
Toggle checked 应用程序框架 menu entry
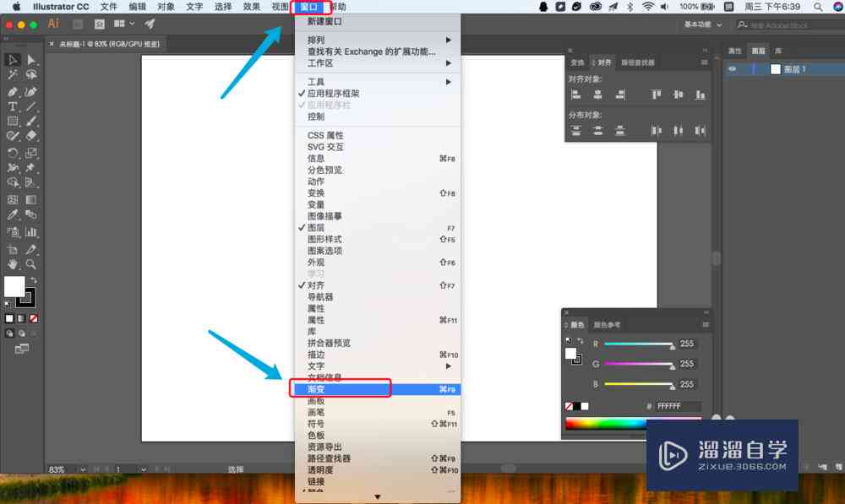coord(377,93)
